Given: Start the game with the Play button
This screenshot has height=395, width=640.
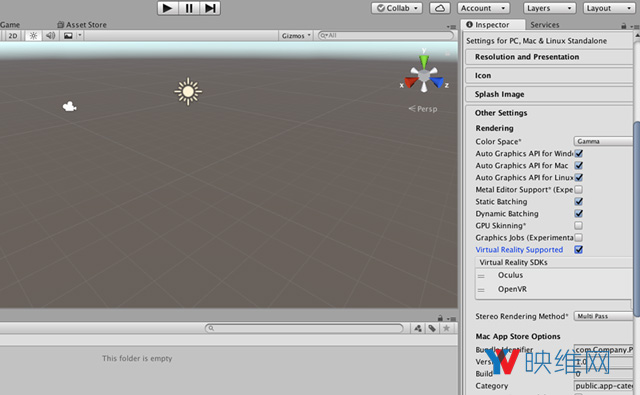Looking at the screenshot, I should (x=168, y=8).
